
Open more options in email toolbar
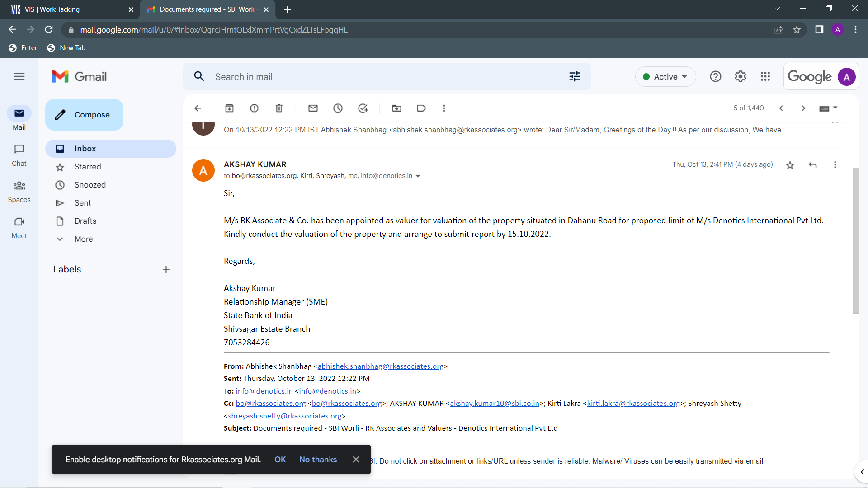(444, 108)
